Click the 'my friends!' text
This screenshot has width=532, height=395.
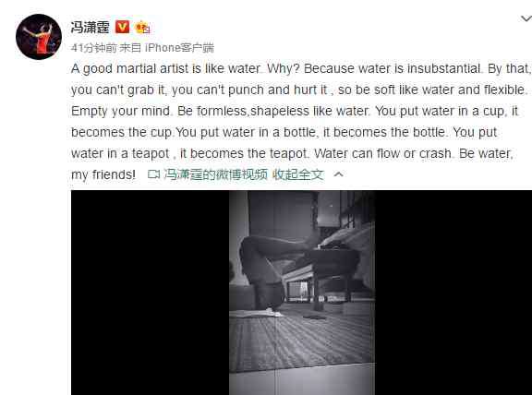[103, 175]
